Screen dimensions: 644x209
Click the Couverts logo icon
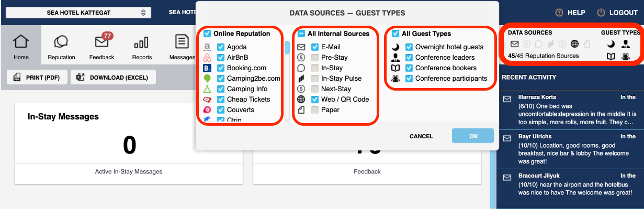tap(207, 110)
